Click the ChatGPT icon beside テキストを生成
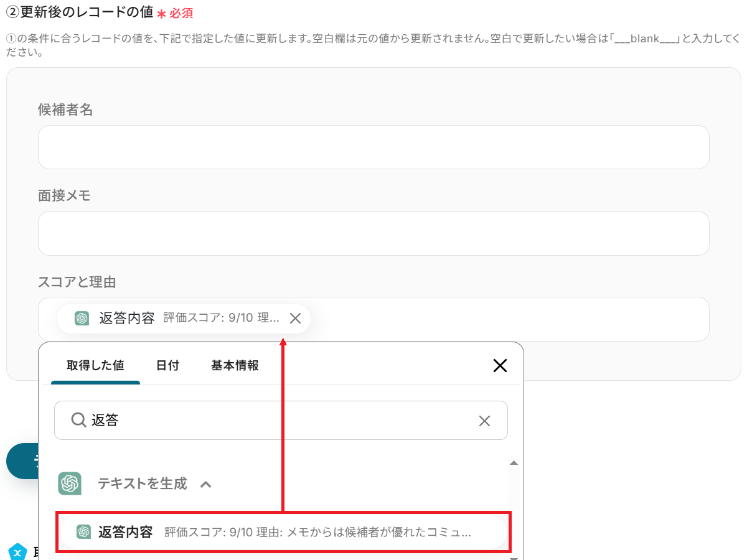Screen dimensions: 747x560 click(x=70, y=483)
